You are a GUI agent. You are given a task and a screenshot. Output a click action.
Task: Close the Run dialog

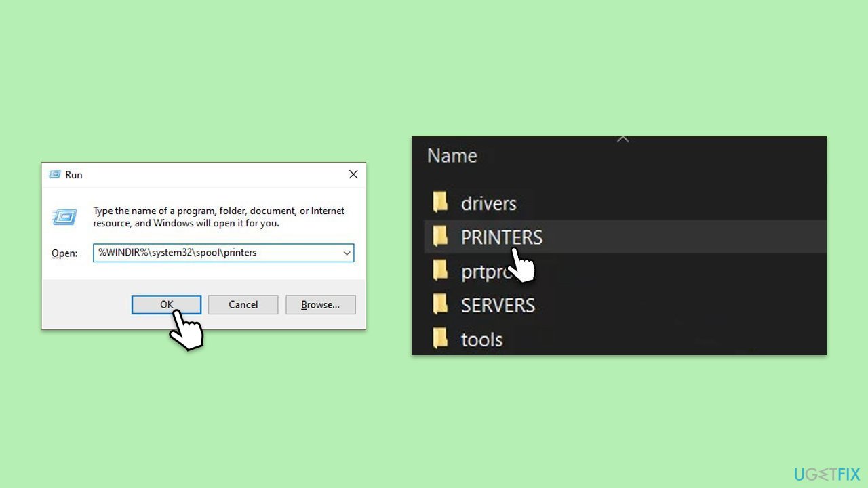click(x=353, y=175)
